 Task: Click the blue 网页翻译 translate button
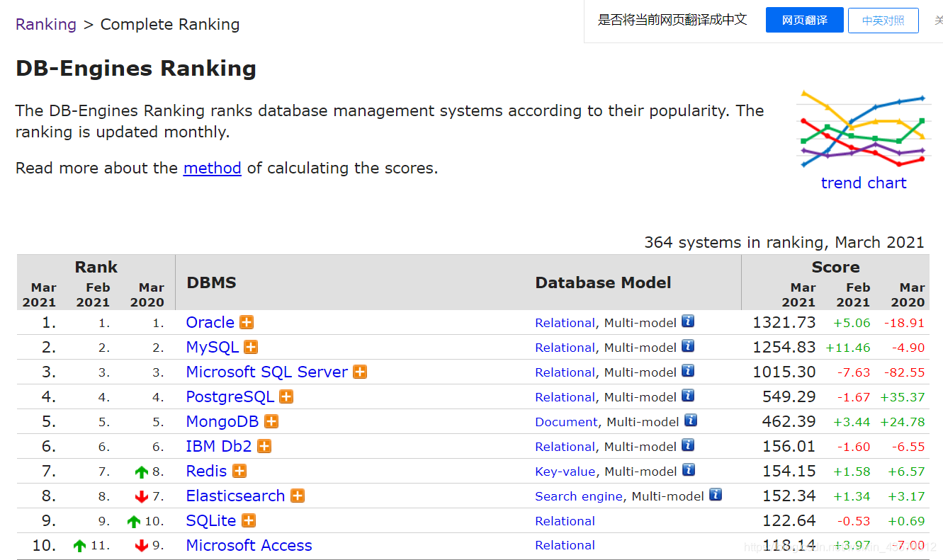[805, 21]
